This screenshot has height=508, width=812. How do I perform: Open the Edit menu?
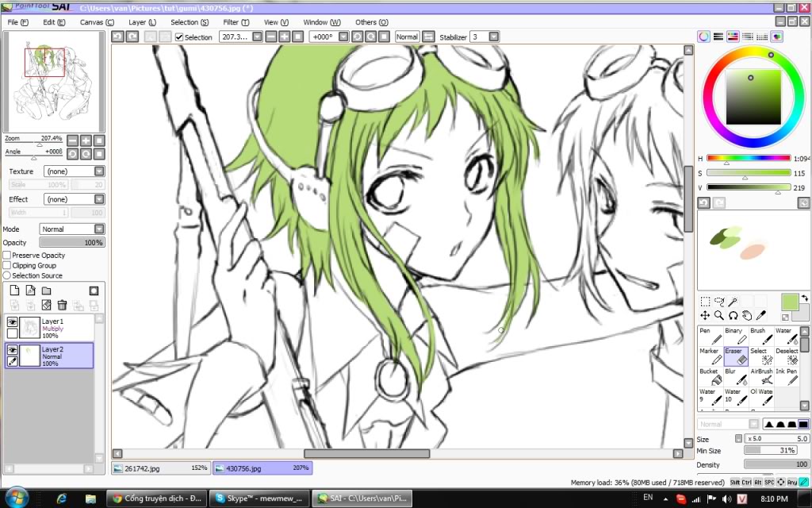(54, 22)
